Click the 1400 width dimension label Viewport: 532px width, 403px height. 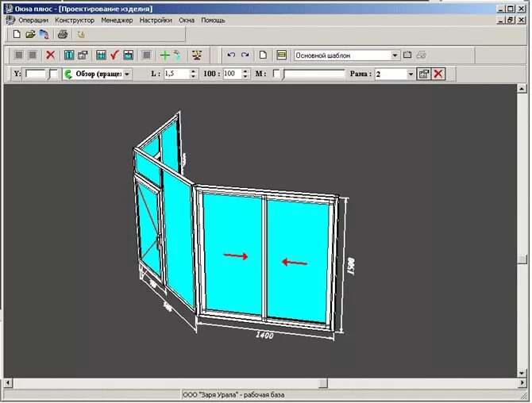click(264, 335)
